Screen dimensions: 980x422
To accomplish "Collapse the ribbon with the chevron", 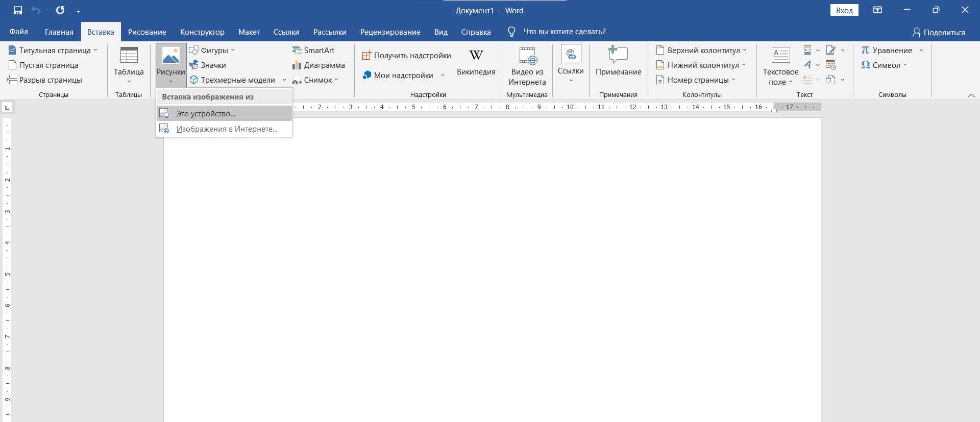I will pos(971,95).
